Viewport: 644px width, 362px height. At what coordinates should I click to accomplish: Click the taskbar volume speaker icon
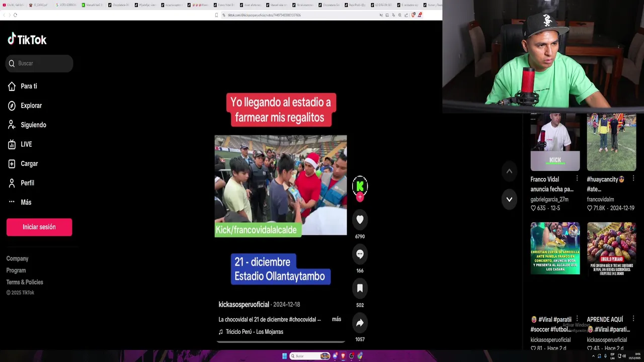point(624,356)
